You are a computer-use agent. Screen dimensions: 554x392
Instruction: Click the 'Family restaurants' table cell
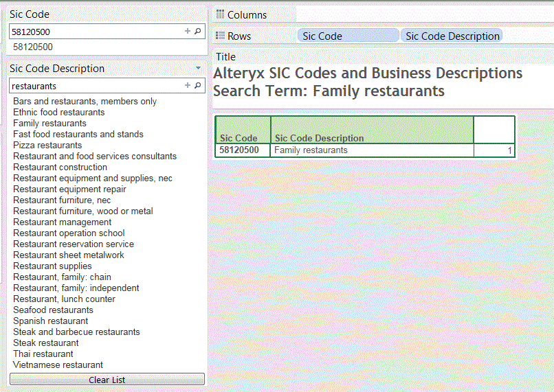372,150
